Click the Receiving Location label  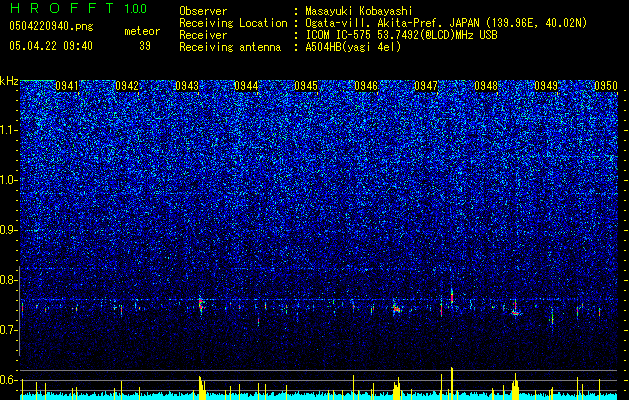pyautogui.click(x=233, y=23)
